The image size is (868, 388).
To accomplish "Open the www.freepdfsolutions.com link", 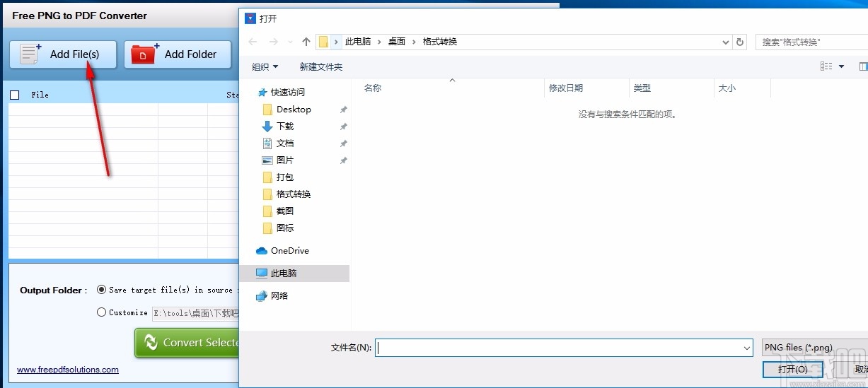I will (68, 370).
